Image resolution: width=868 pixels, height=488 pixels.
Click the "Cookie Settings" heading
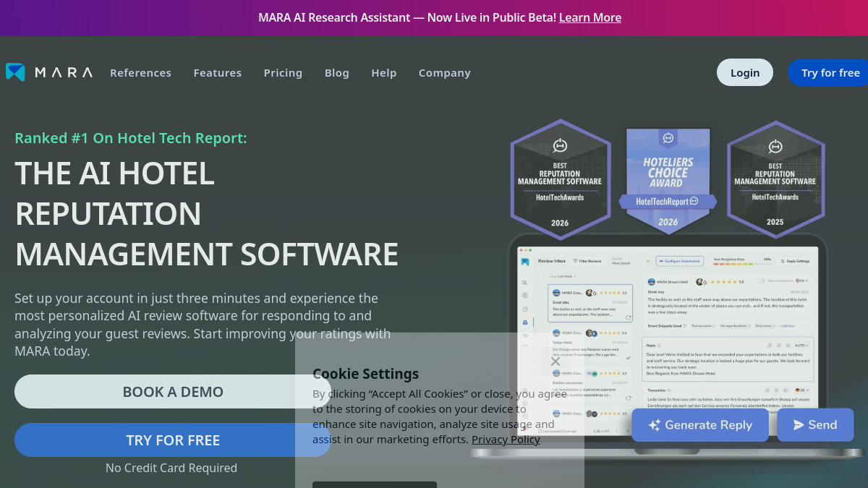tap(365, 374)
